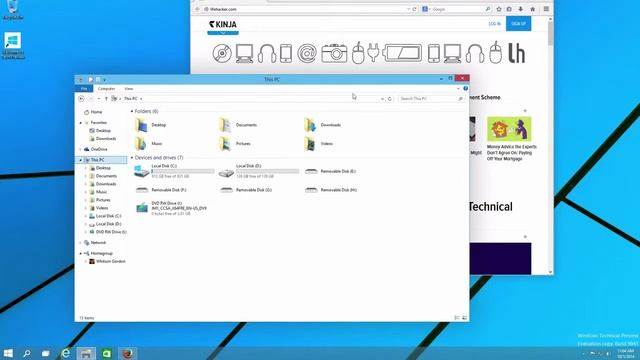Click the Firefox URL bar showing lifehacker.com
Image resolution: width=640 pixels, height=360 pixels.
306,9
